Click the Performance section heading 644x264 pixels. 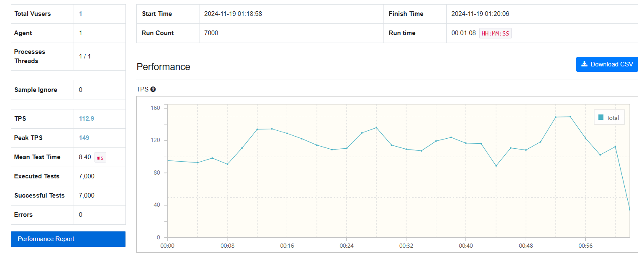coord(164,67)
